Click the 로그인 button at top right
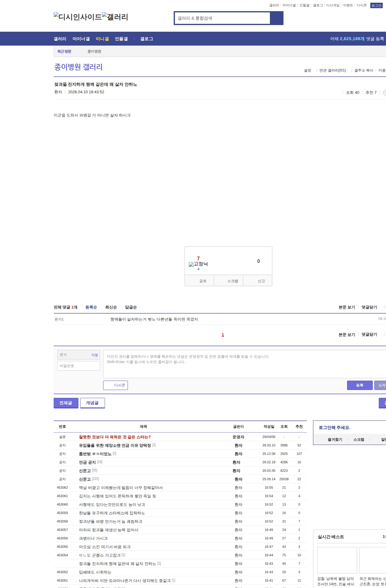The height and width of the screenshot is (588, 386). 376,5
